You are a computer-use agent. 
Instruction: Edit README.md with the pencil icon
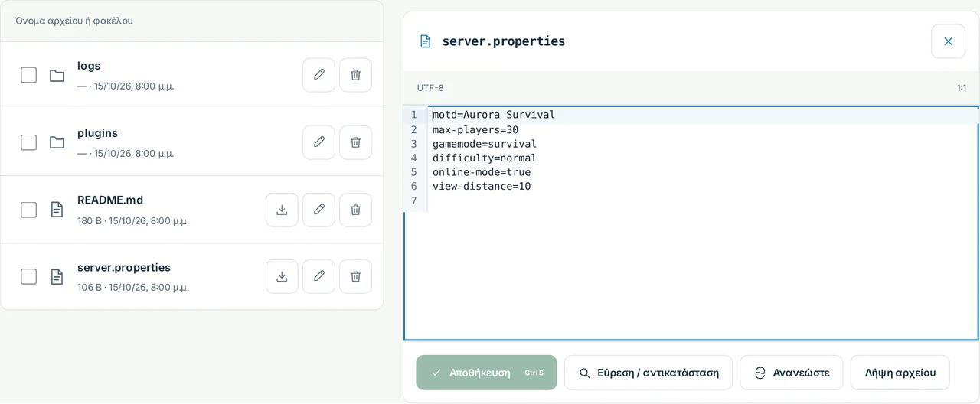pyautogui.click(x=318, y=210)
